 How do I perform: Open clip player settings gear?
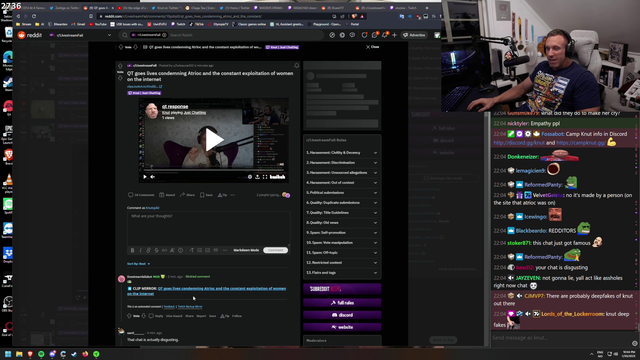click(250, 177)
